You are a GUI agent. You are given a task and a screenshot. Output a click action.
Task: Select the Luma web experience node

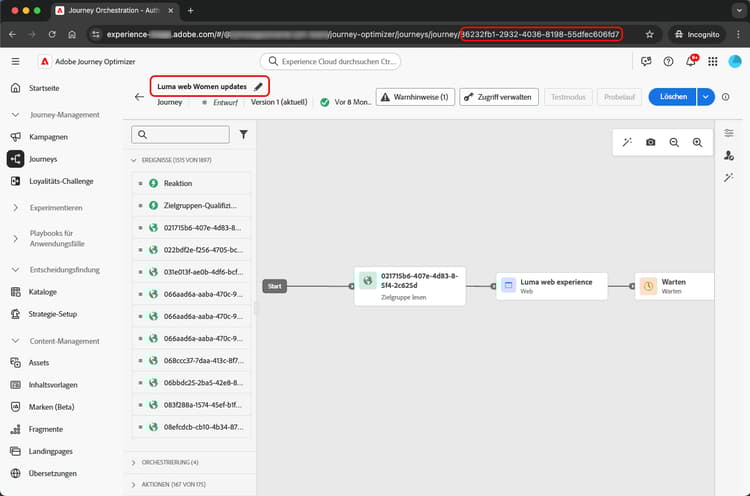(551, 286)
